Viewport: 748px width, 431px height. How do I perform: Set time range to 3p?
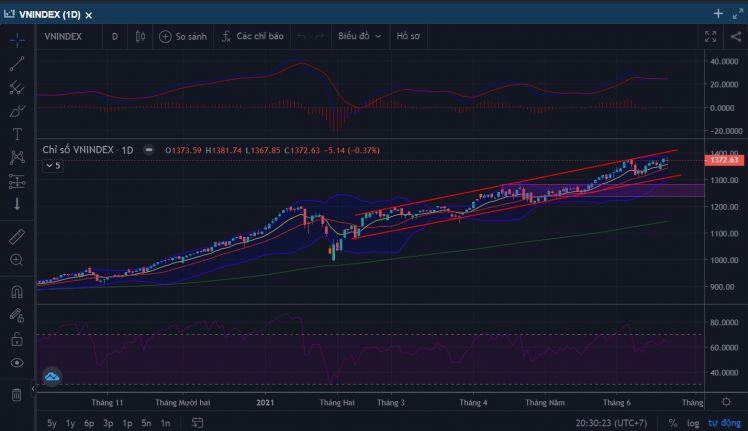pos(108,423)
